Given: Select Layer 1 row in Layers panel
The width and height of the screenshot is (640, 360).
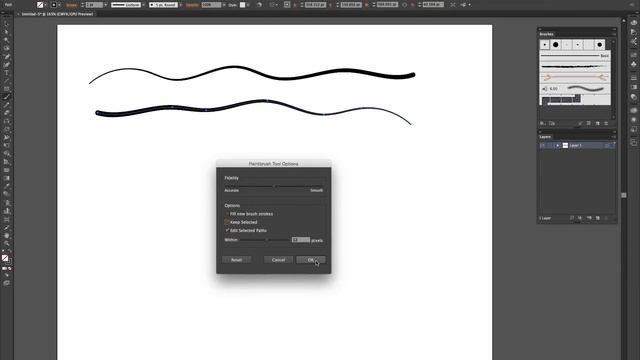Looking at the screenshot, I should (x=577, y=146).
